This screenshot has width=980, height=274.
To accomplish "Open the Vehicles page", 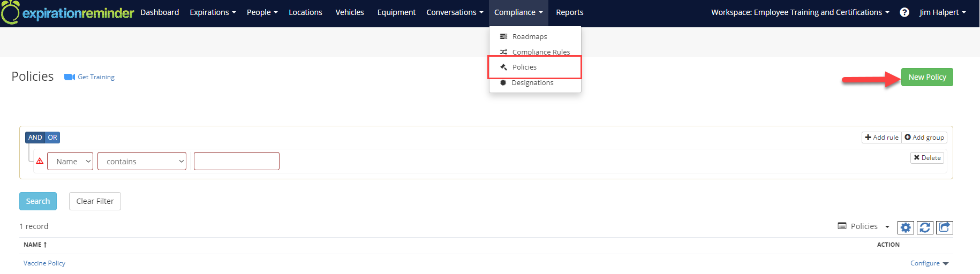I will [350, 12].
